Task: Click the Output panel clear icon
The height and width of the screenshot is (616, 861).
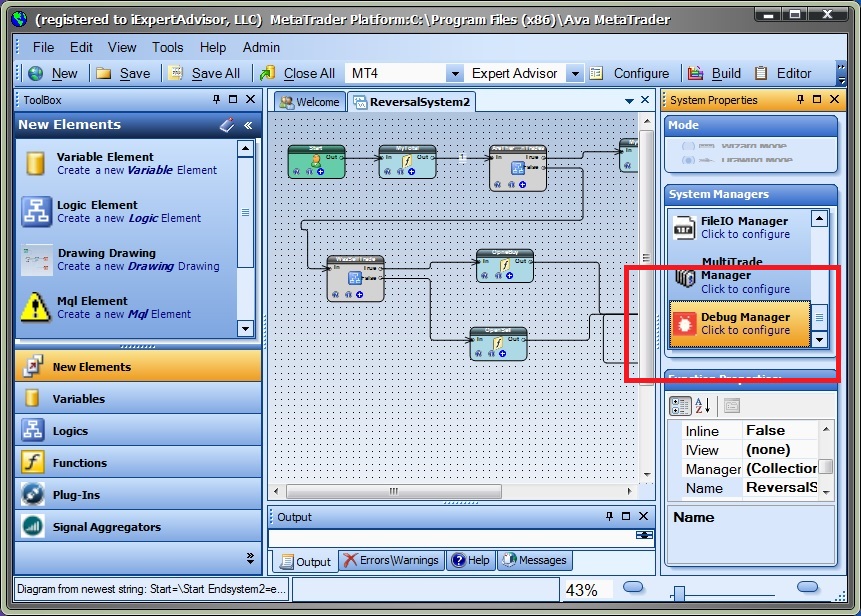Action: pyautogui.click(x=644, y=535)
